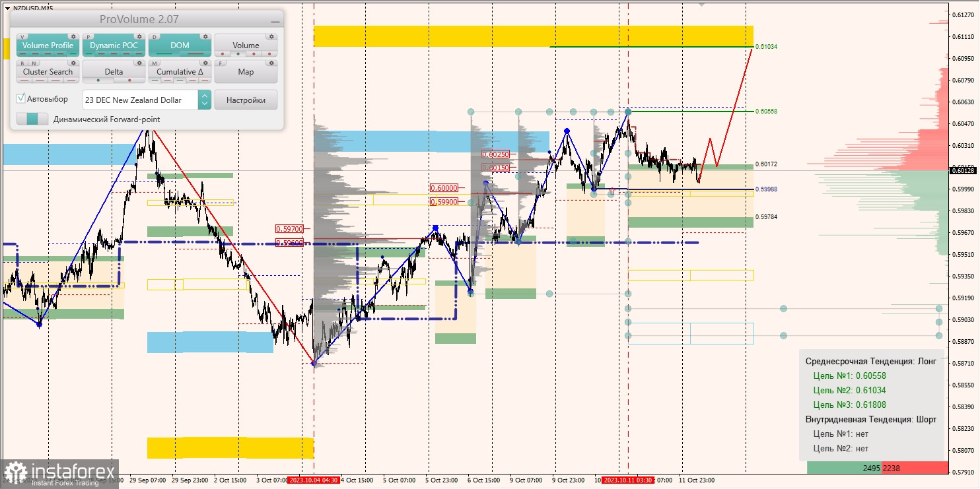The width and height of the screenshot is (980, 489).
Task: Select green-line option under Volume Profile
Action: click(x=73, y=53)
